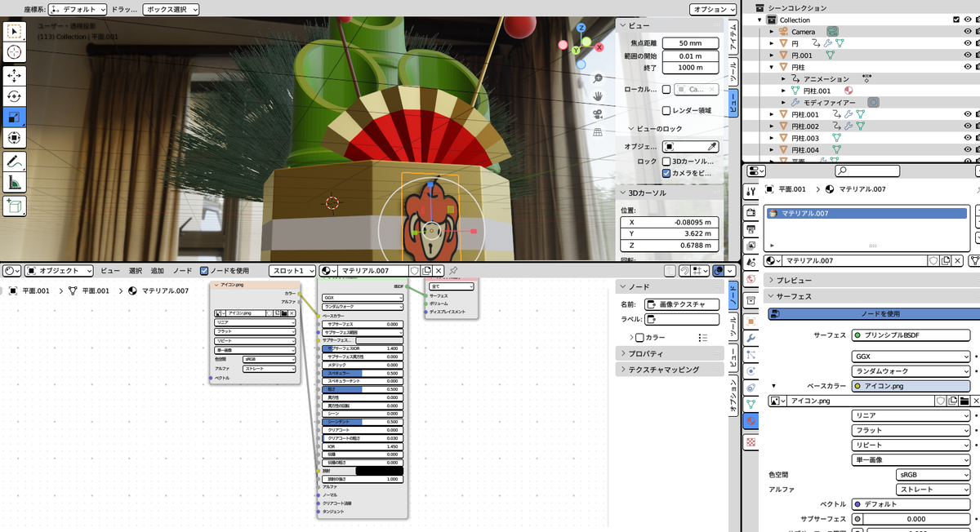Viewport: 980px width, 532px height.
Task: Open the ノード menu in node editor
Action: click(x=182, y=270)
